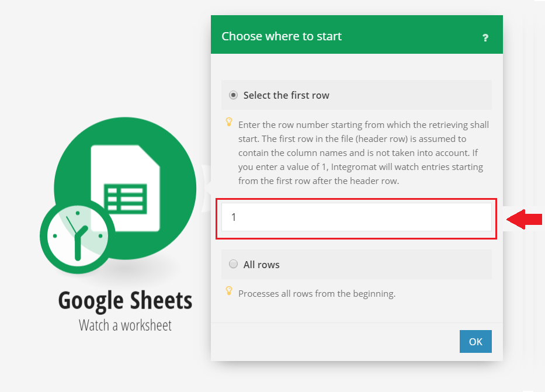Click the red arrow pointing at the input

point(524,220)
